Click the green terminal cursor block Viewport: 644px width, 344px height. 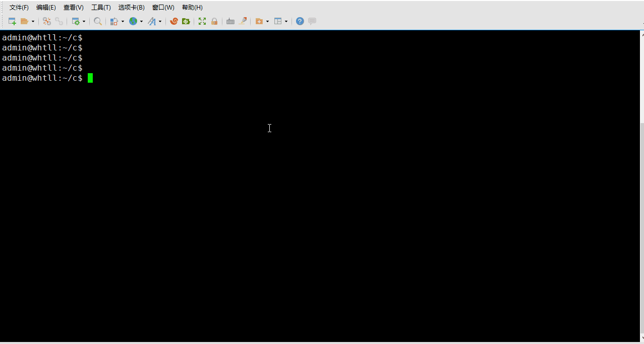click(x=90, y=78)
